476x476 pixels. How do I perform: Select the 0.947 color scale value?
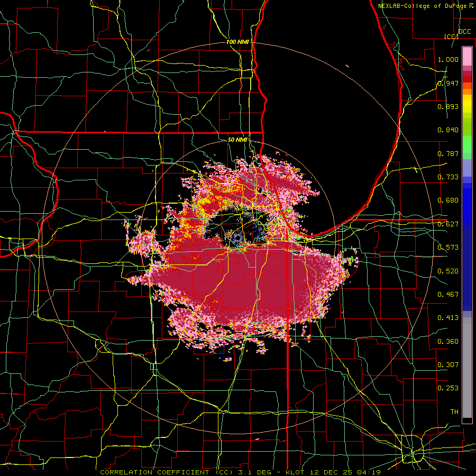[448, 83]
